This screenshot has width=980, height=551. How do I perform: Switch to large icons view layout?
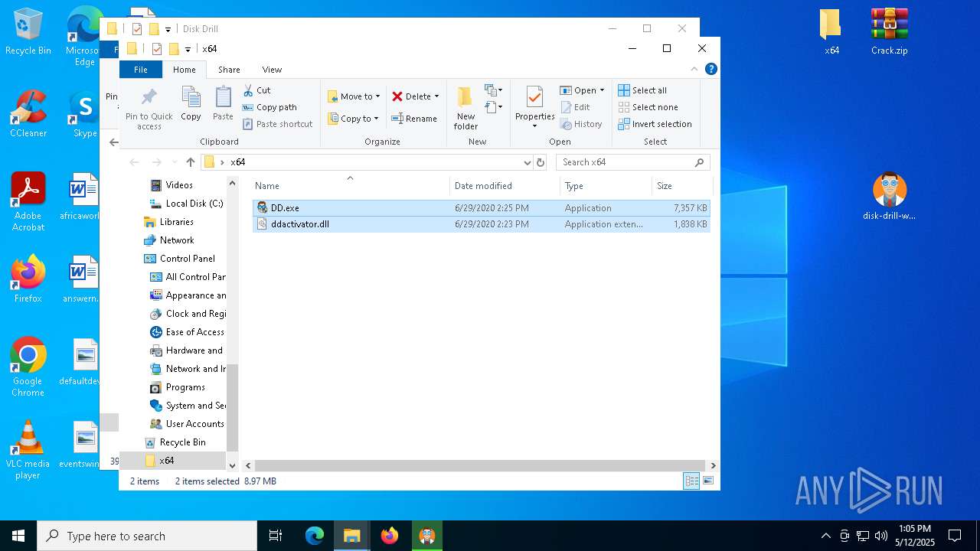708,481
